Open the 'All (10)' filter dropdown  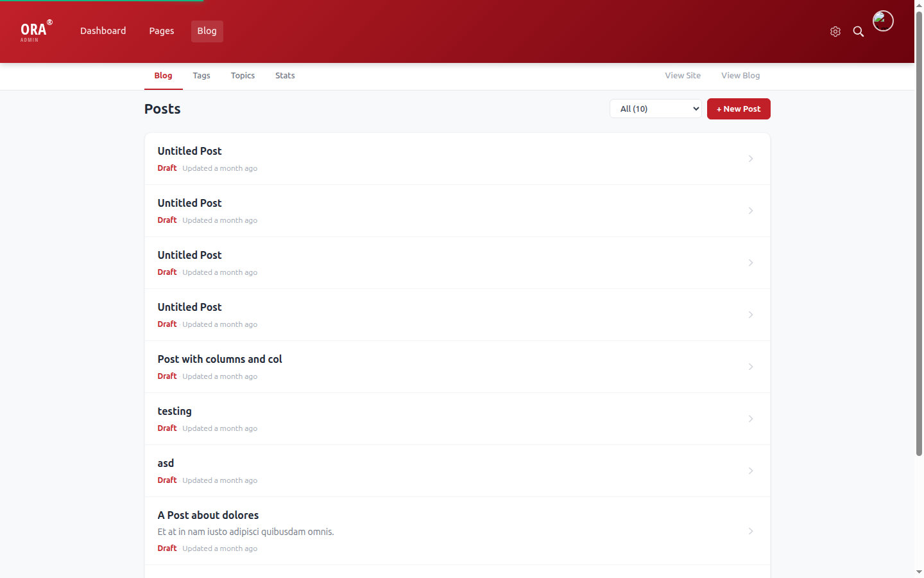pyautogui.click(x=655, y=109)
